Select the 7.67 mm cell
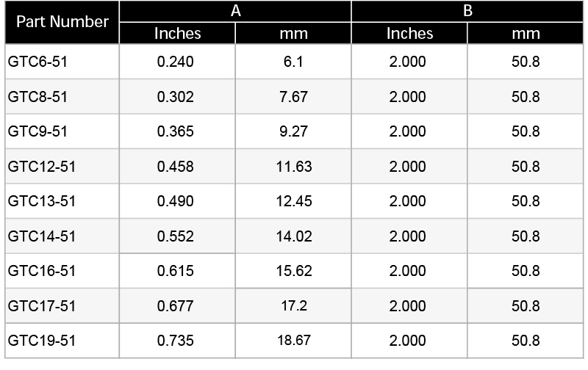588x370 pixels. (293, 97)
